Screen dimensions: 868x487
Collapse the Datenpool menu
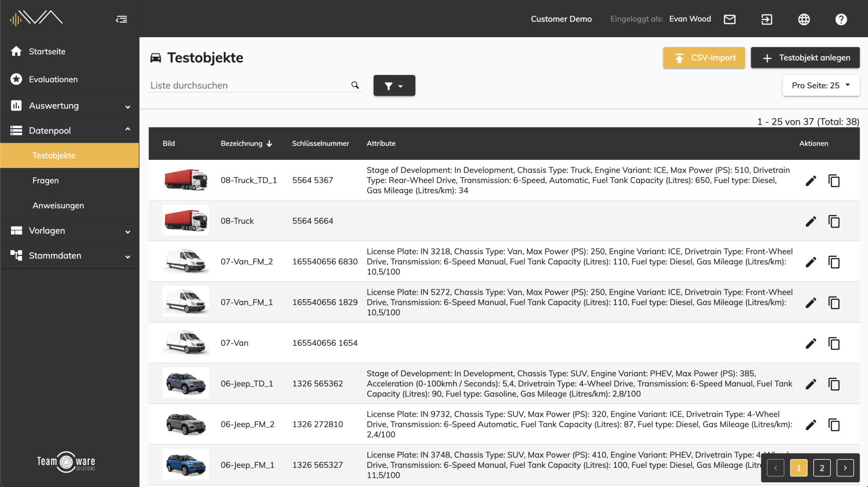pyautogui.click(x=70, y=130)
